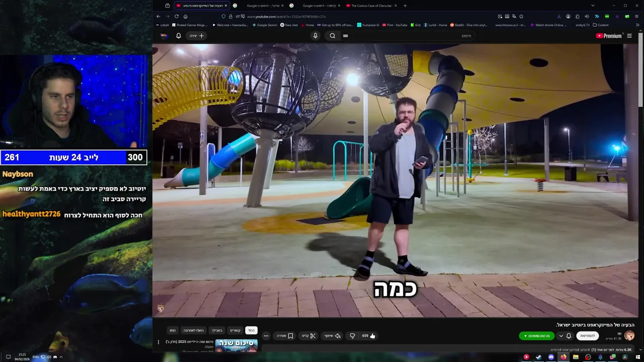Share the video
The height and width of the screenshot is (362, 644).
point(333,336)
